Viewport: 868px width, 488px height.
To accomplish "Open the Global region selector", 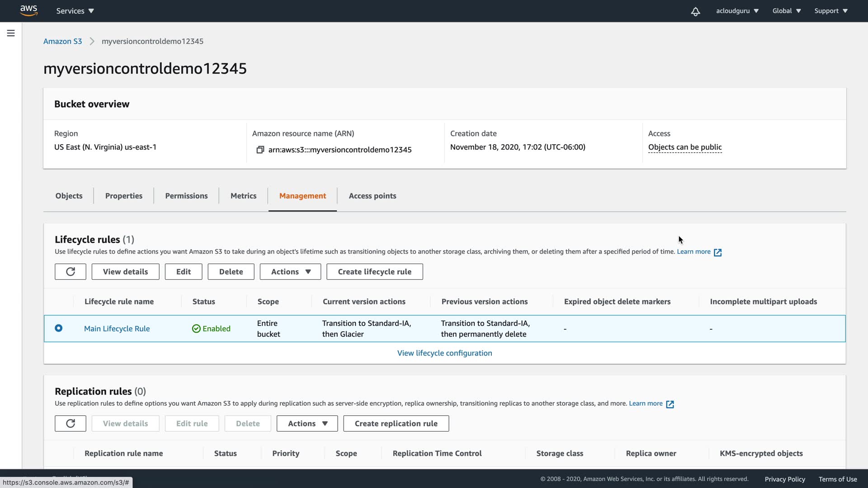I will pyautogui.click(x=786, y=11).
